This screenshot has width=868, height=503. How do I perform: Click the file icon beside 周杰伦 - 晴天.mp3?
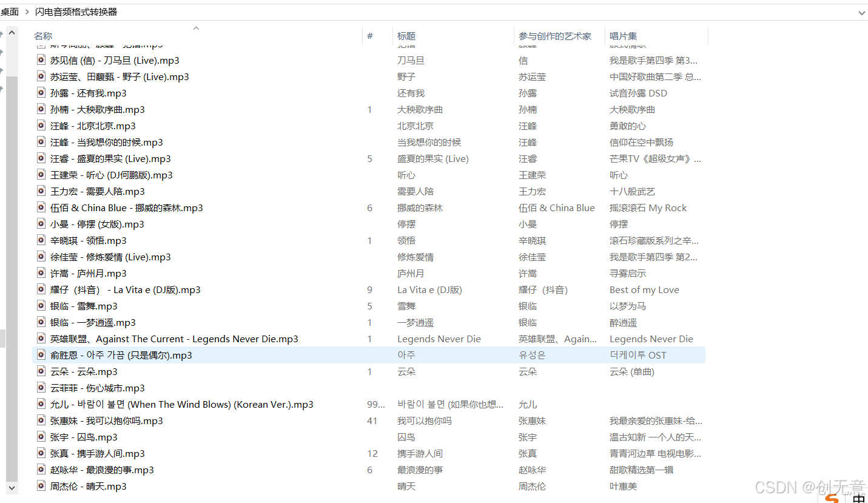pyautogui.click(x=41, y=486)
